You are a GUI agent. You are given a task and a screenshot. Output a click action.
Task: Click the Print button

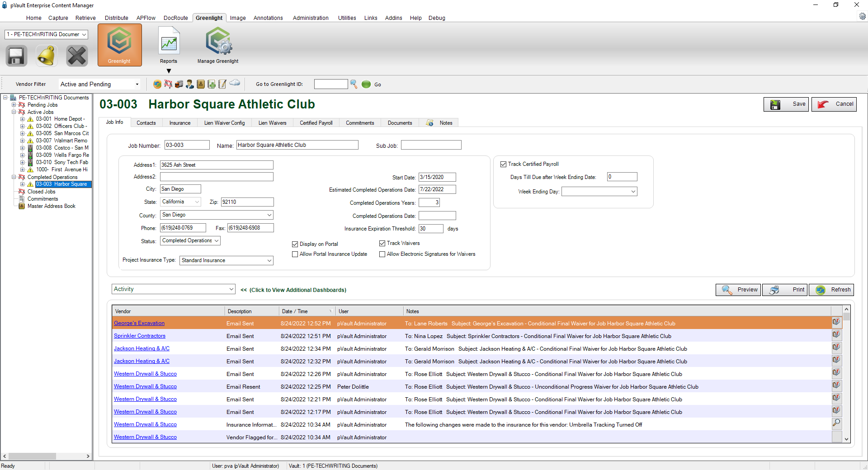[785, 290]
